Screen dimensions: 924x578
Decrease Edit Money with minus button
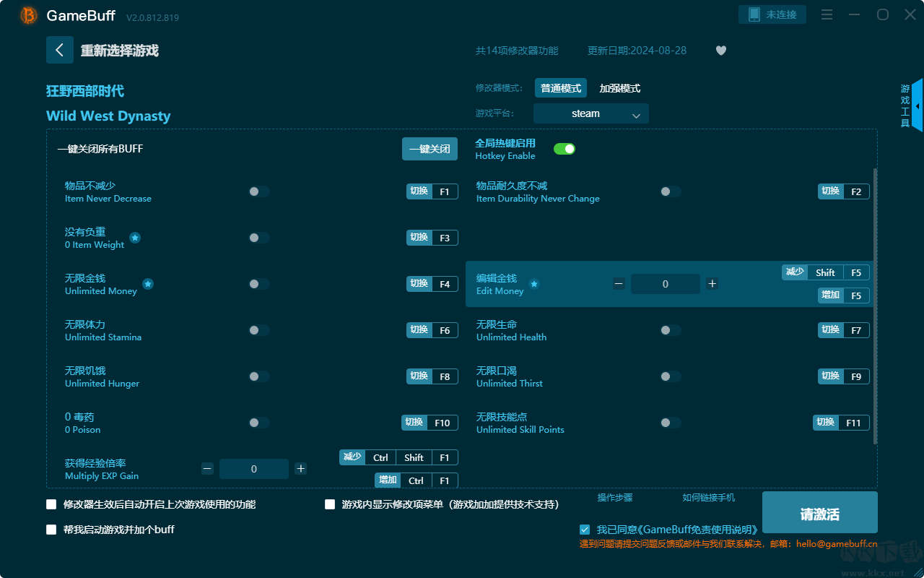tap(619, 284)
